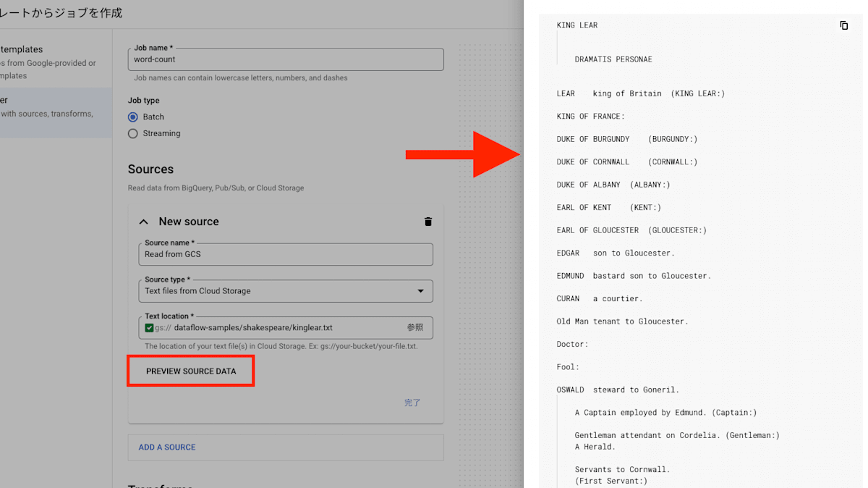
Task: Click the Source name field
Action: click(286, 254)
